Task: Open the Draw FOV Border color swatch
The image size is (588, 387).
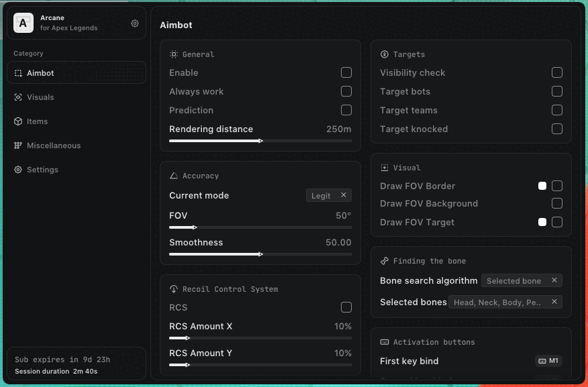Action: point(542,186)
